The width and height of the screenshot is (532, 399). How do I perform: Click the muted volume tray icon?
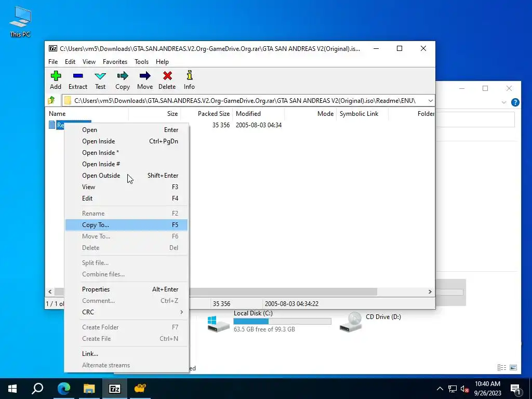(x=464, y=389)
